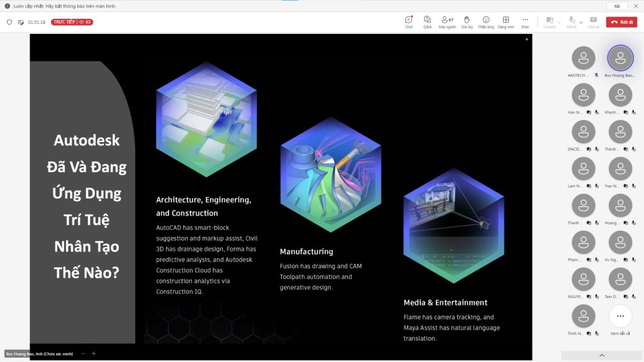Select the Tran N. participant avatar
Viewport: 644px width, 362px height.
620,168
